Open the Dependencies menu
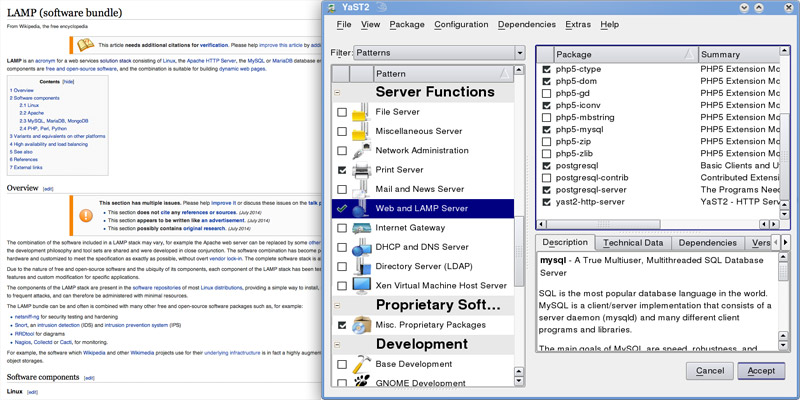The height and width of the screenshot is (400, 800). point(527,24)
